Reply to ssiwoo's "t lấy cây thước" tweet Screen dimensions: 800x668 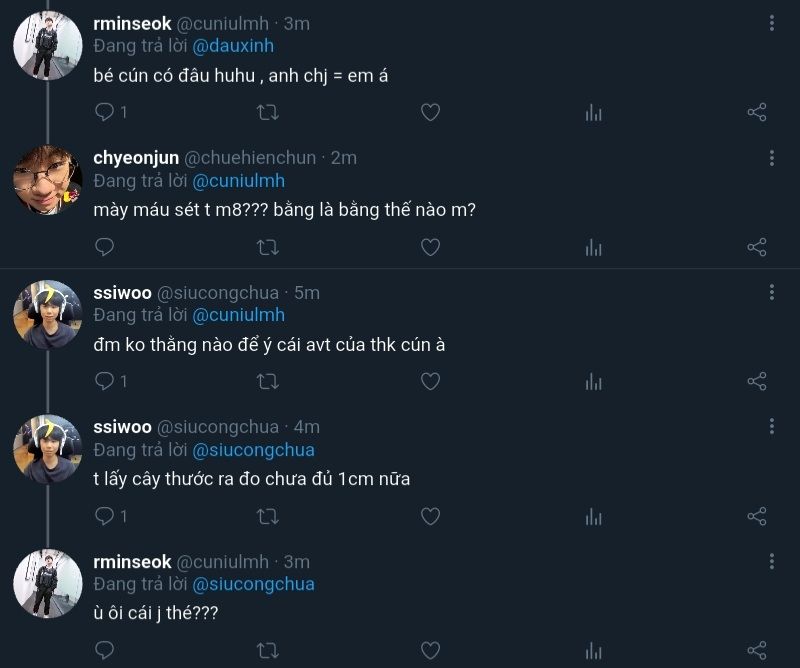tap(105, 516)
